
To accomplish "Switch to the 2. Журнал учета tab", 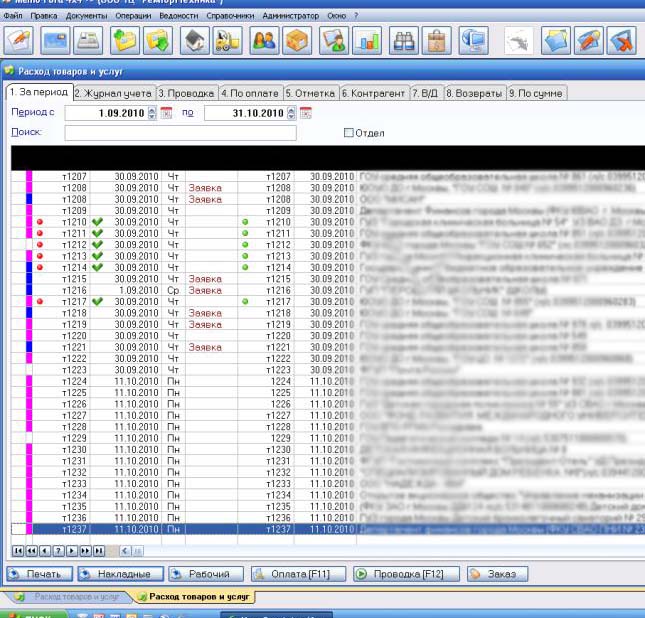I will [x=114, y=93].
